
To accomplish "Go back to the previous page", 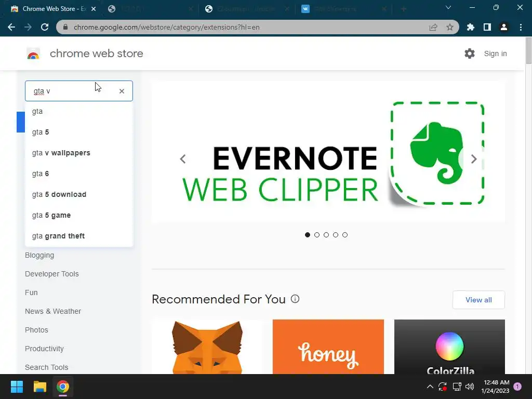I will (11, 27).
